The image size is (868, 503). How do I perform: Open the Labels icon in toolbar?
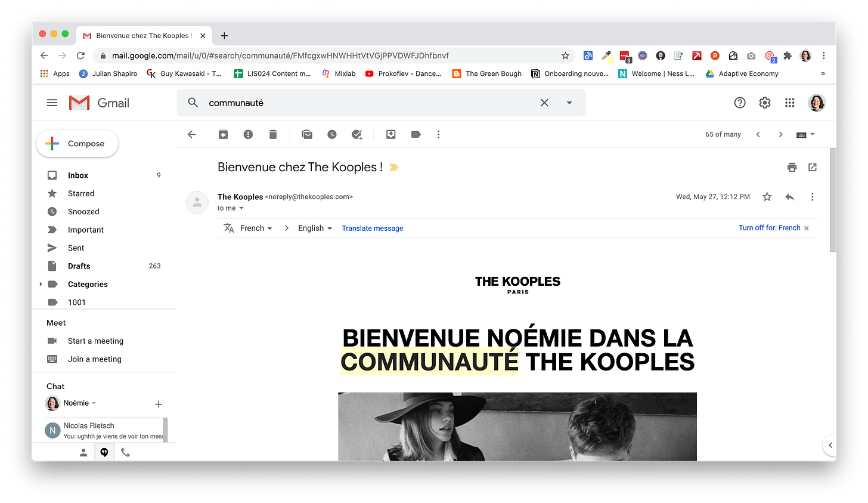point(416,135)
